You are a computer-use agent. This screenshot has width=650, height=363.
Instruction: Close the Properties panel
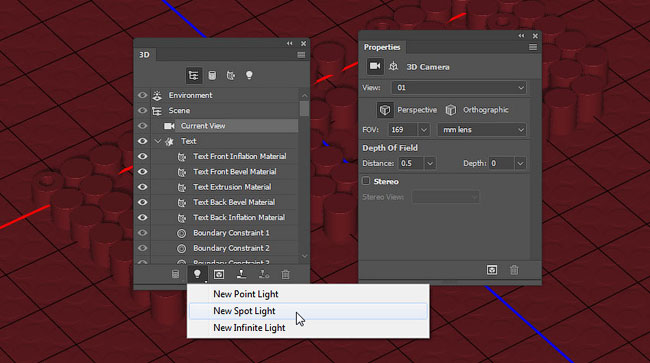coord(535,36)
